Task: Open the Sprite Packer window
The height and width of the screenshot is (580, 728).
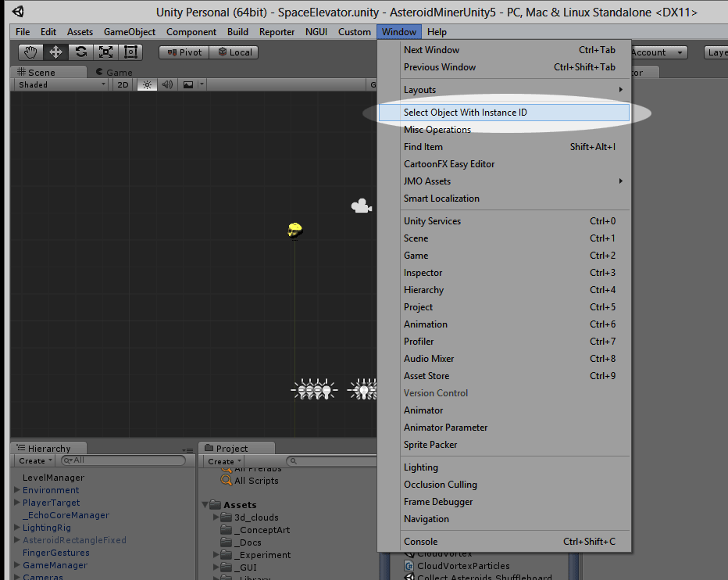Action: pyautogui.click(x=505, y=445)
